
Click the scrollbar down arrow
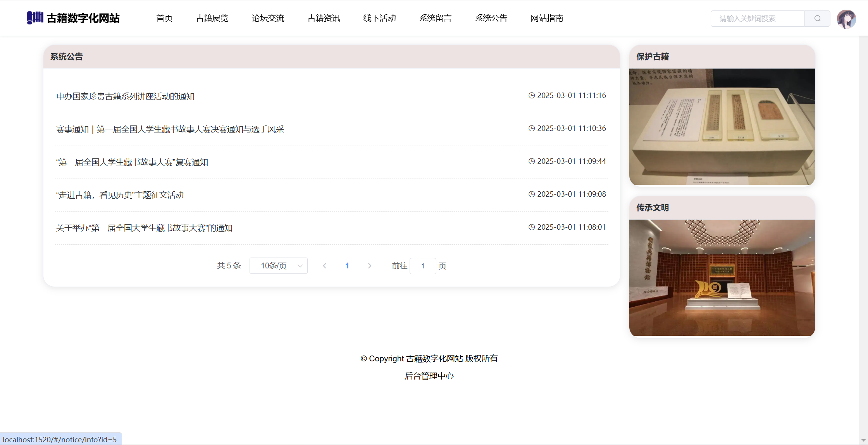coord(863,440)
